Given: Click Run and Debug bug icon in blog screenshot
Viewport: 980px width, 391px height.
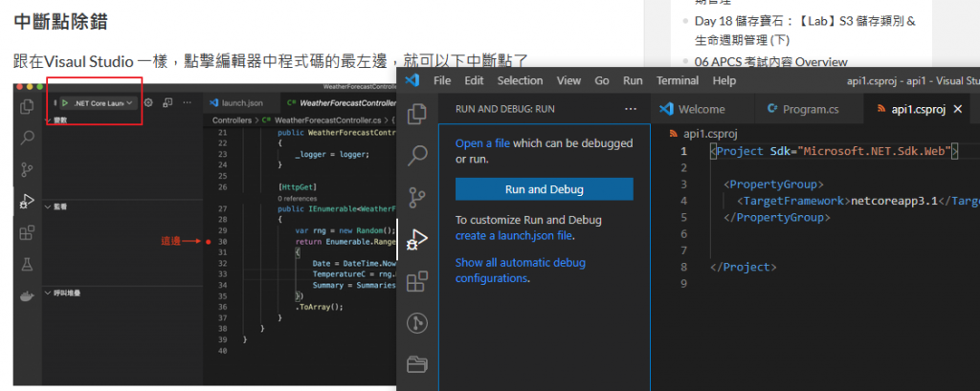Looking at the screenshot, I should [x=27, y=201].
